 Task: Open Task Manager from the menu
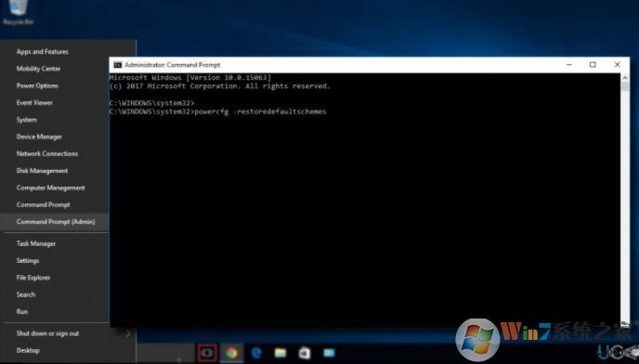(36, 243)
